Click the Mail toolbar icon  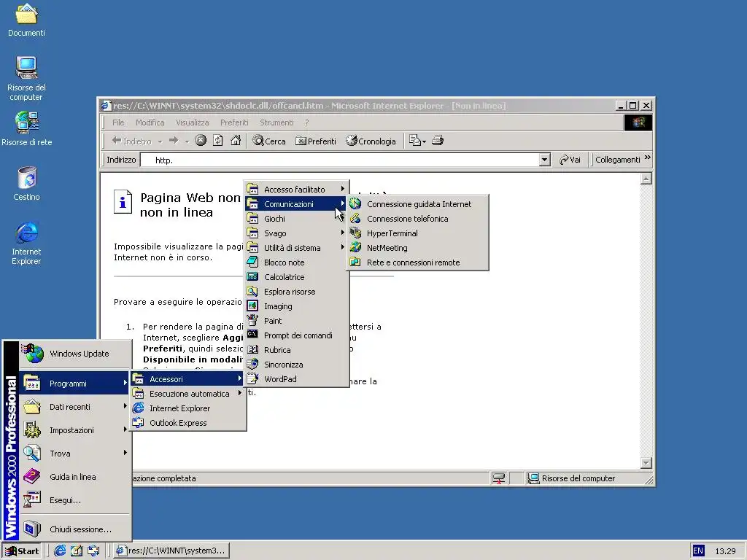click(x=417, y=141)
